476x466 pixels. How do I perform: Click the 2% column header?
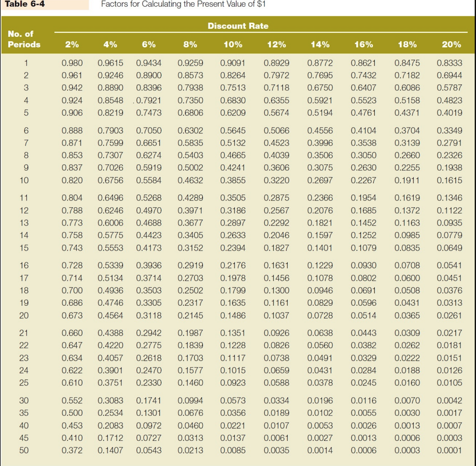coord(72,45)
